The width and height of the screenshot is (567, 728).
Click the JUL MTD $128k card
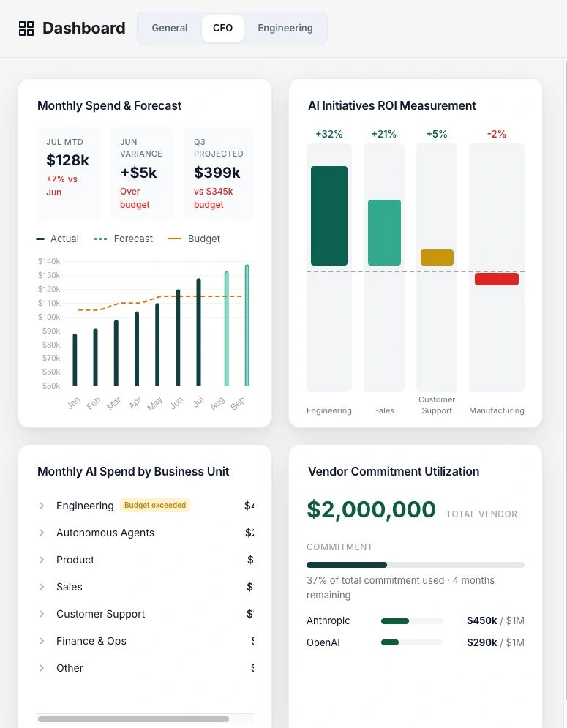coord(69,173)
